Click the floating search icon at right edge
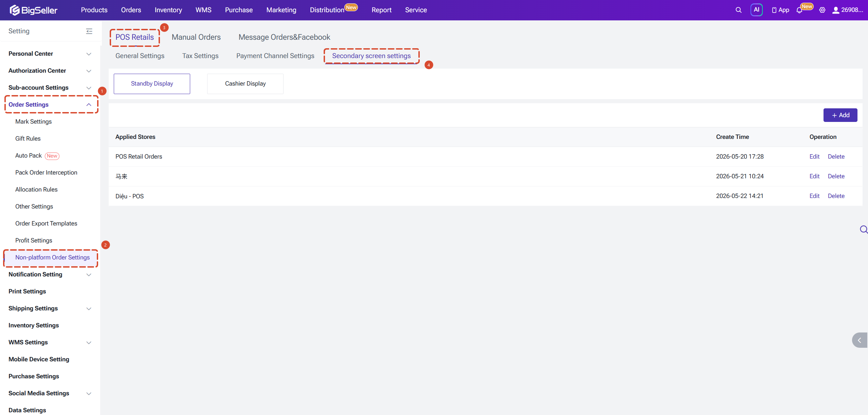This screenshot has height=415, width=868. pyautogui.click(x=864, y=230)
